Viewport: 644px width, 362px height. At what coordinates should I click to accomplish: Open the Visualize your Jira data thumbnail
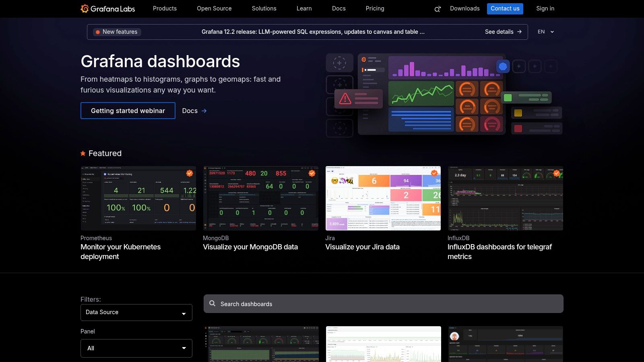(383, 198)
